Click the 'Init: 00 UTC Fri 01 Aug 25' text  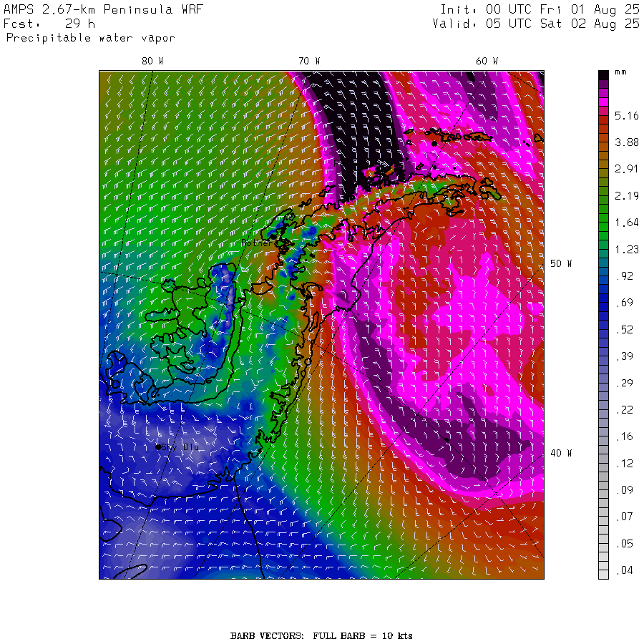point(540,9)
